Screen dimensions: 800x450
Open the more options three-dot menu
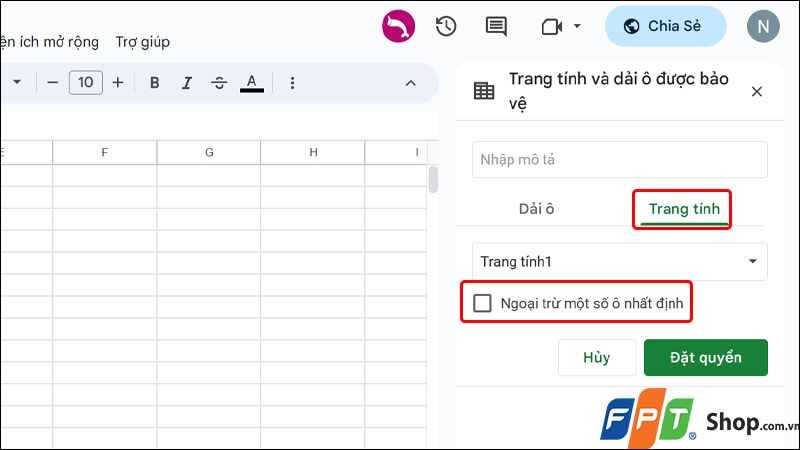292,83
